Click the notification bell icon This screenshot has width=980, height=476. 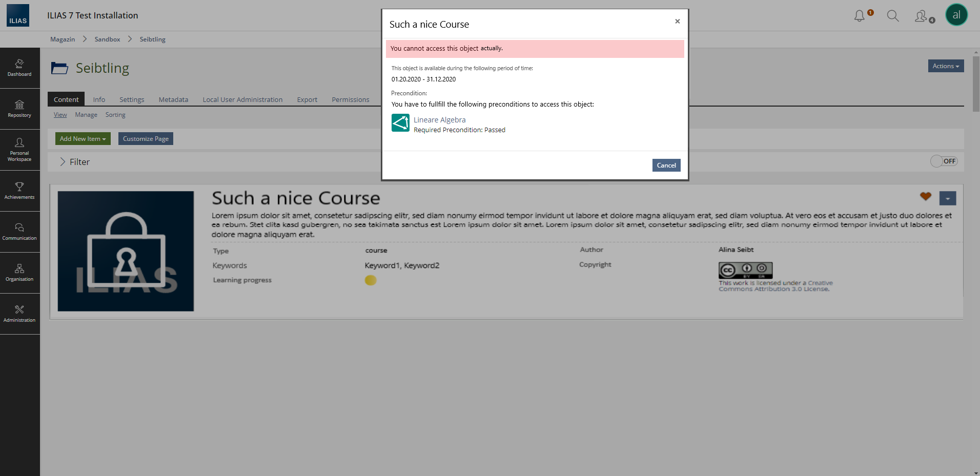click(860, 16)
